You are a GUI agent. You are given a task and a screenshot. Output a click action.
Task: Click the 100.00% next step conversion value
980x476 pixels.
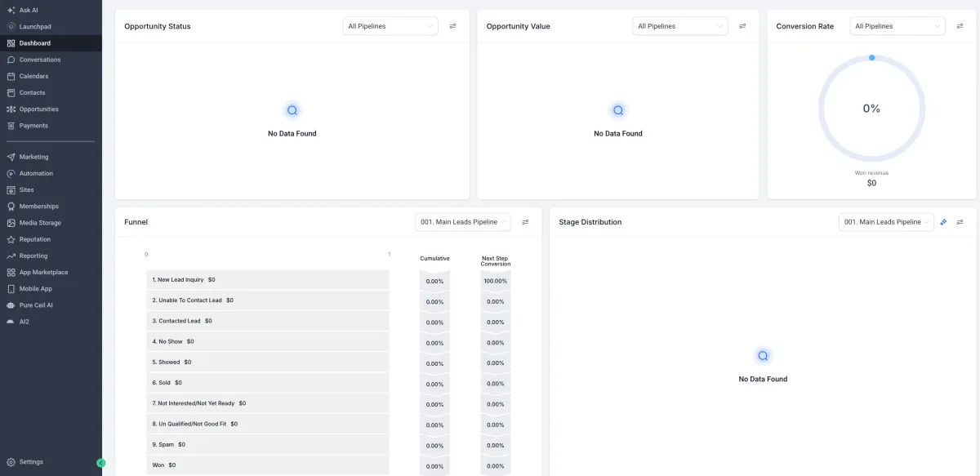496,281
